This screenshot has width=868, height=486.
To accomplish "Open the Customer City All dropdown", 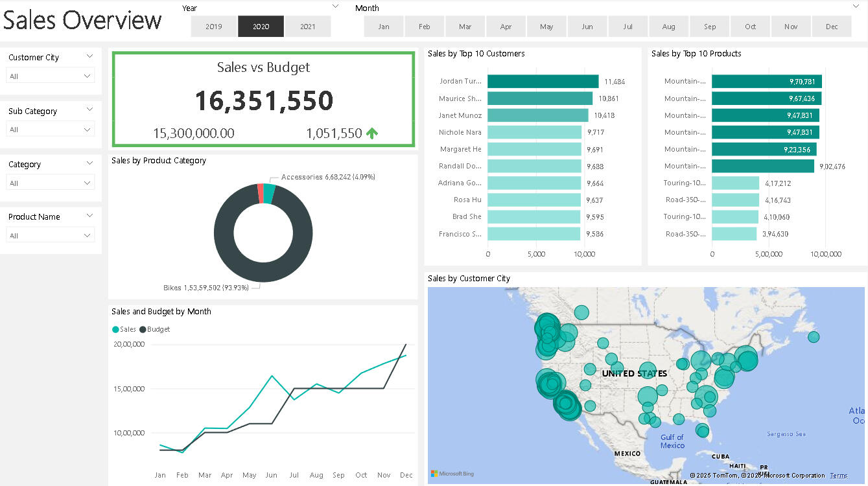I will (x=51, y=76).
